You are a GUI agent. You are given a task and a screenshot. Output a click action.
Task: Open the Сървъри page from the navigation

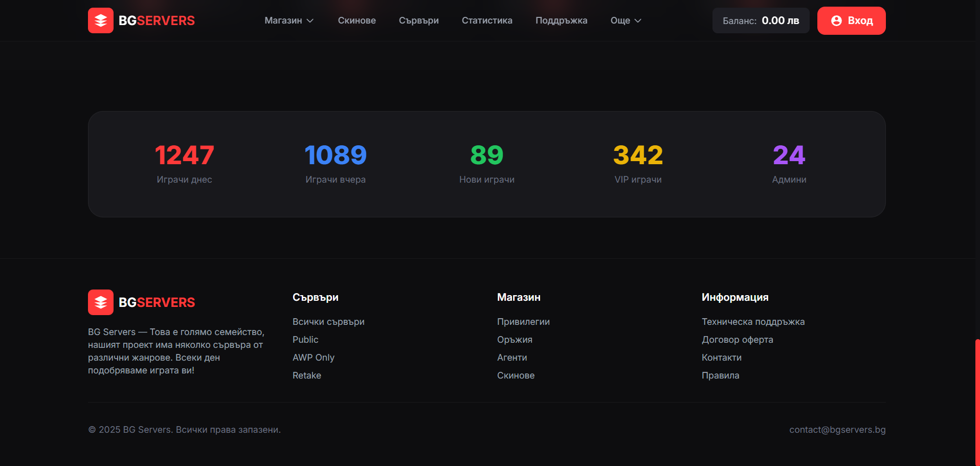pyautogui.click(x=418, y=20)
